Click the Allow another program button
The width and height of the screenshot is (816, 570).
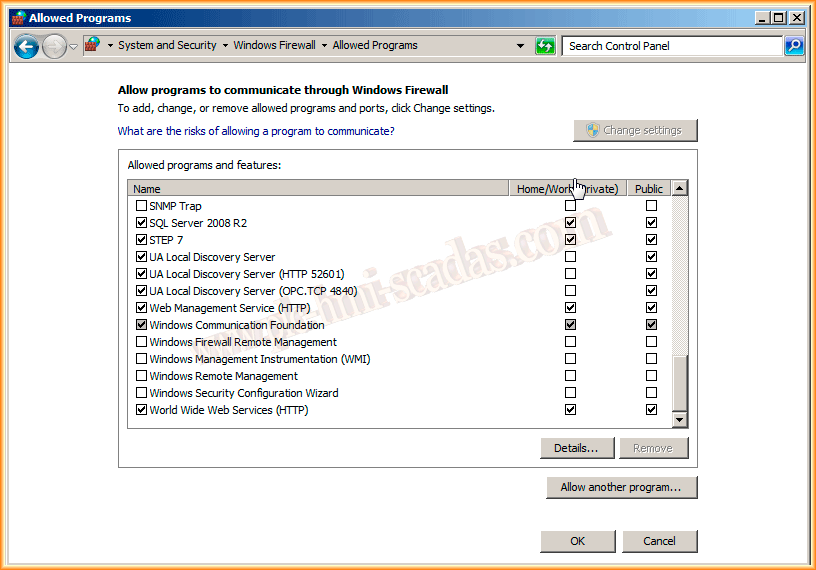coord(621,487)
